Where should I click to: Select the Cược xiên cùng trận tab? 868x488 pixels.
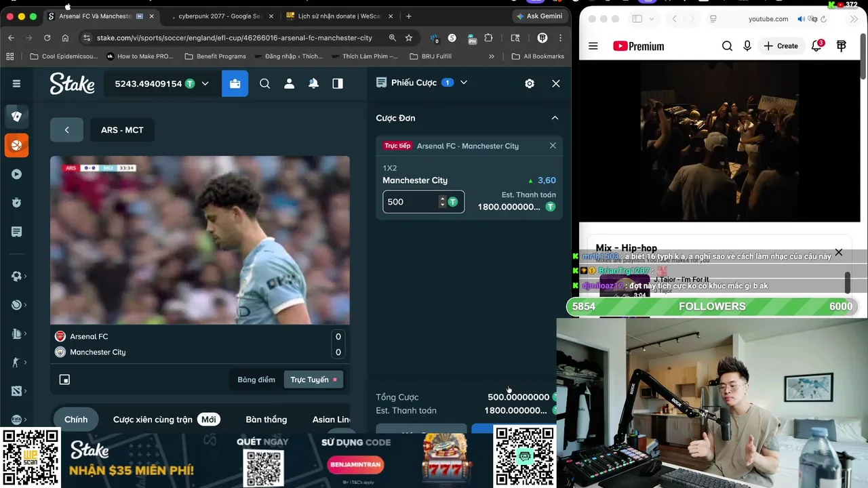point(166,420)
